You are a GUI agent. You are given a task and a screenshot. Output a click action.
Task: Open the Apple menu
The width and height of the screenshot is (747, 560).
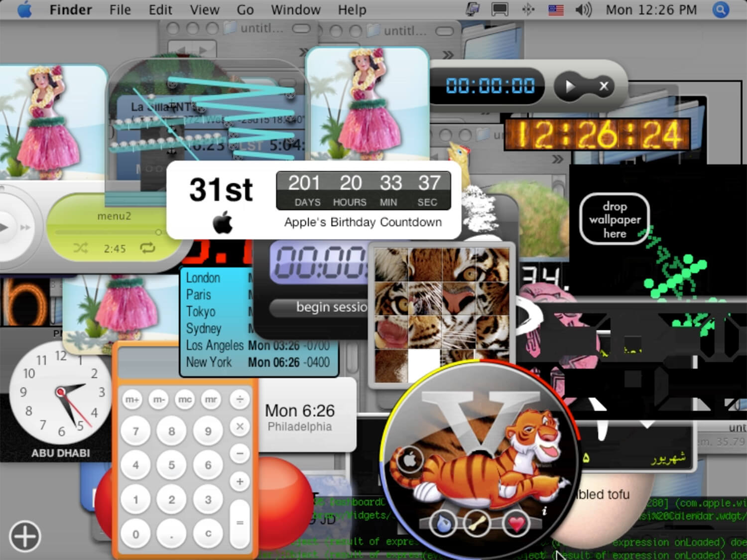pyautogui.click(x=24, y=10)
